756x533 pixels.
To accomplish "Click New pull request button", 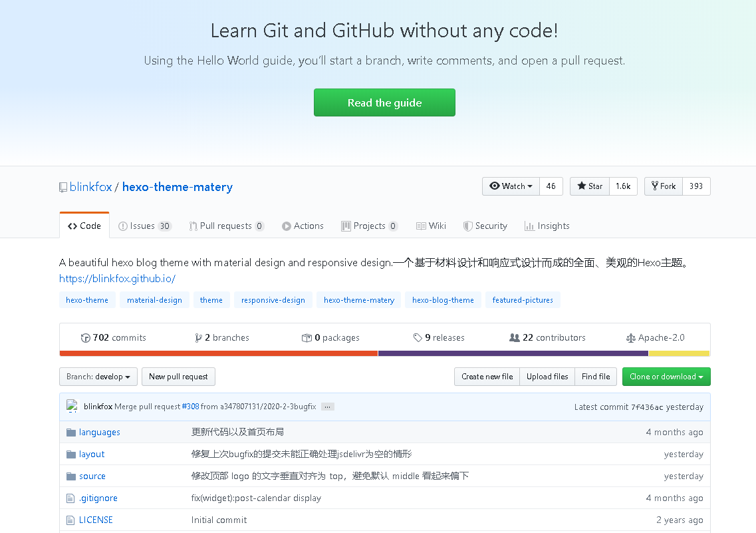I will point(178,377).
